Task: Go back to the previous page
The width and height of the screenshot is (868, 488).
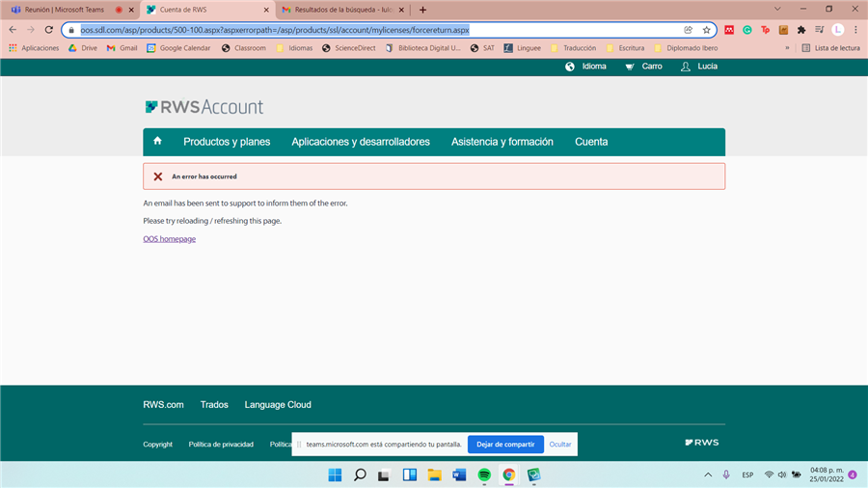Action: 13,30
